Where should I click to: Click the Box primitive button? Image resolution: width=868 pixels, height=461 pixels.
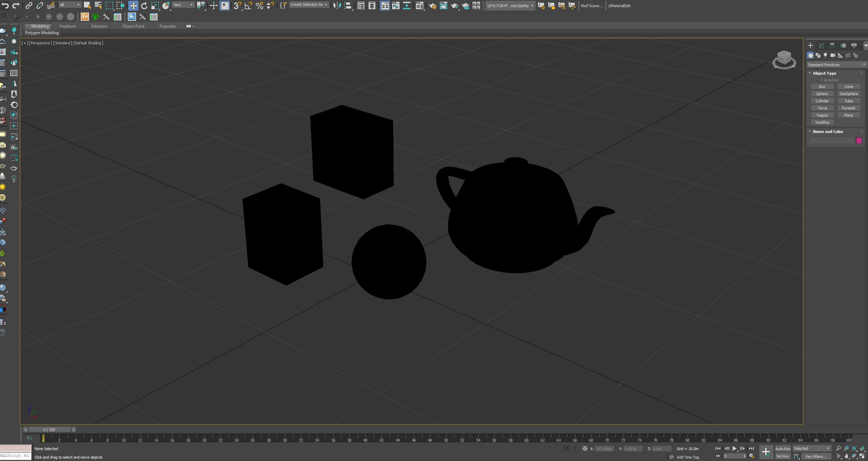click(822, 87)
